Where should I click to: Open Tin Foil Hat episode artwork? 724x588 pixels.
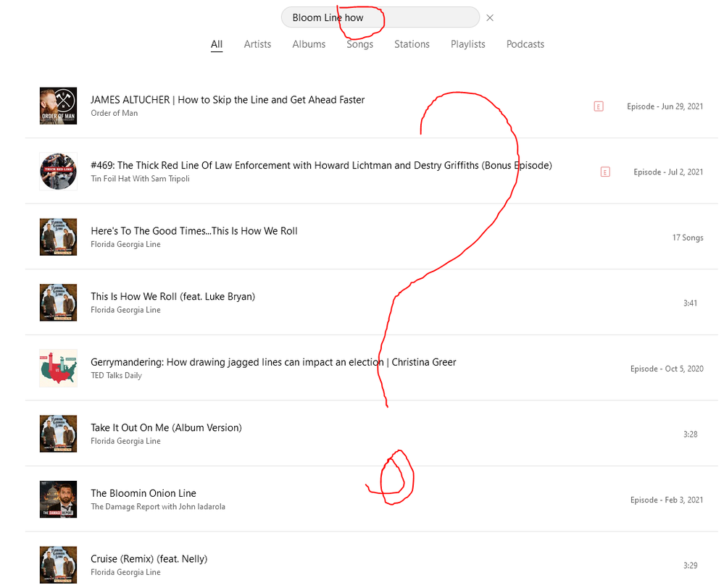click(58, 171)
